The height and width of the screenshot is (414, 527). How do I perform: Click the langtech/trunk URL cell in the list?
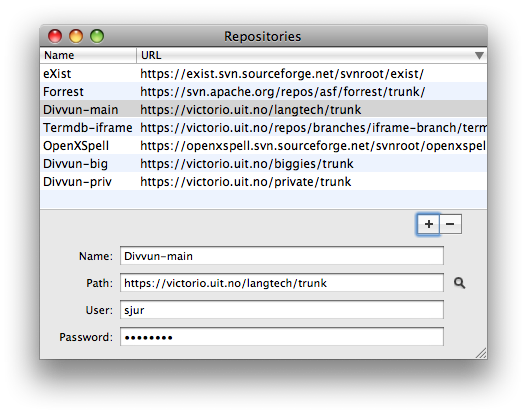(x=251, y=110)
